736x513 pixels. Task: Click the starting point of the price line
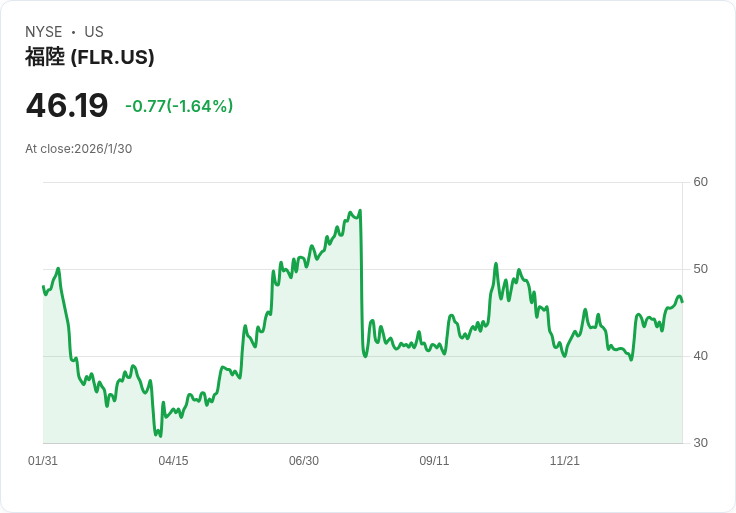43,287
